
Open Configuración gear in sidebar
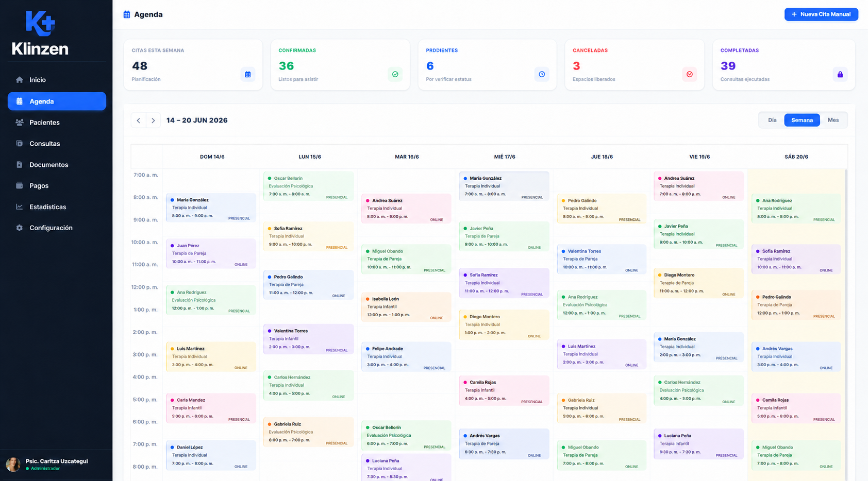pos(20,228)
